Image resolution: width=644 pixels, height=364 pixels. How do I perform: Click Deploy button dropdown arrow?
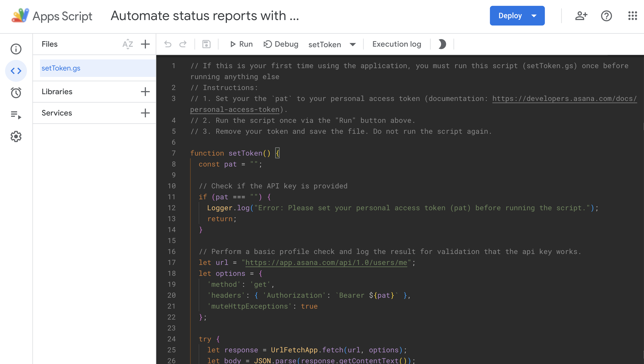[534, 15]
